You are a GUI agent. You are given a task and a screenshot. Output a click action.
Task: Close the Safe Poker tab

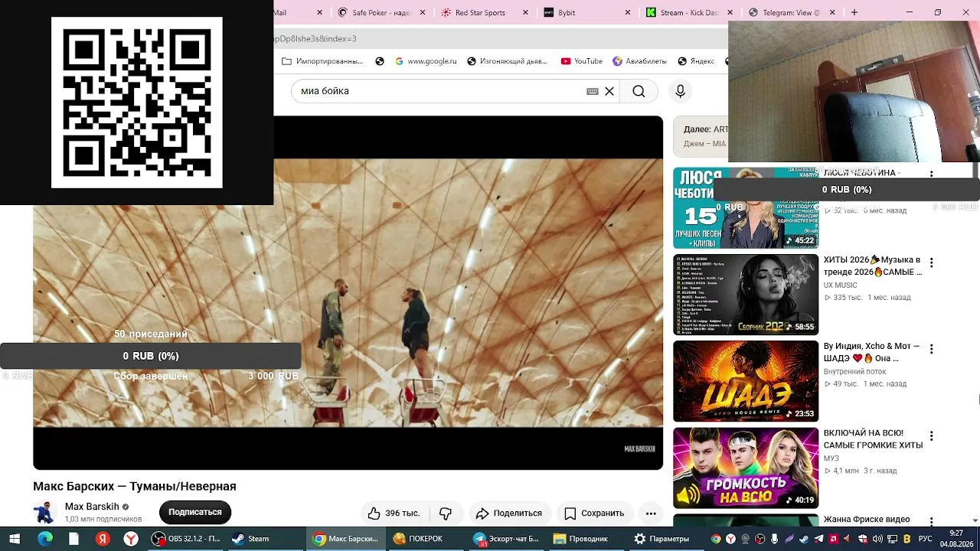point(423,12)
